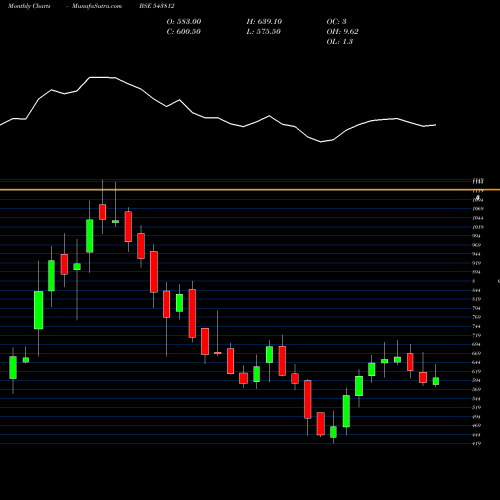Click the orange horizontal price level line

pos(250,190)
